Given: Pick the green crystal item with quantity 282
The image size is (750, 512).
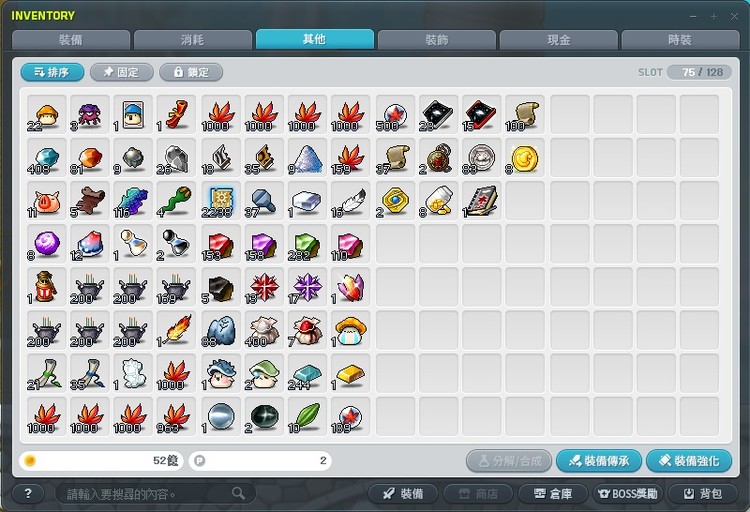Looking at the screenshot, I should [307, 244].
